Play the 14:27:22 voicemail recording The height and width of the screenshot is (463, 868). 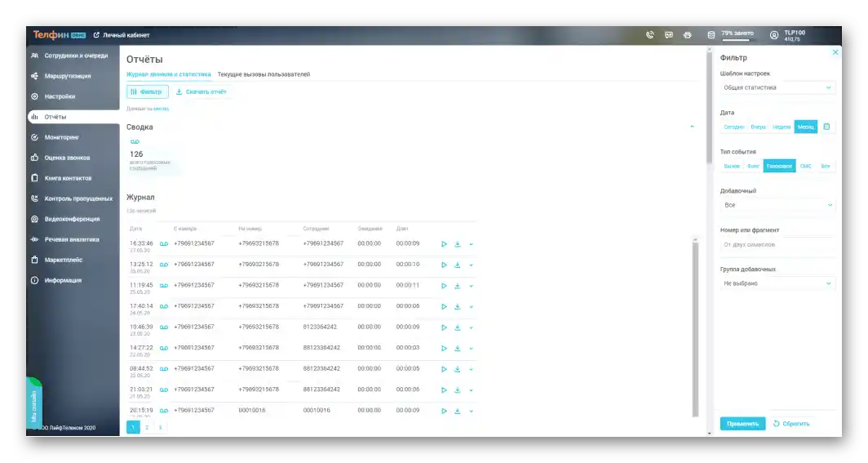[x=444, y=349]
